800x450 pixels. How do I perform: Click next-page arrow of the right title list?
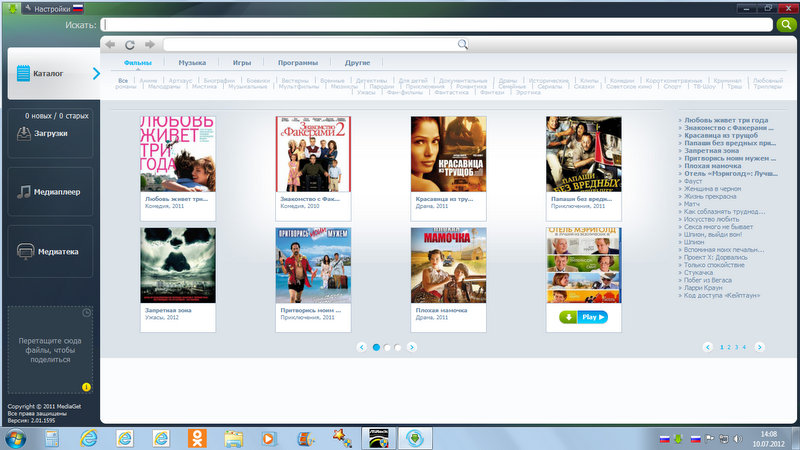pyautogui.click(x=759, y=347)
